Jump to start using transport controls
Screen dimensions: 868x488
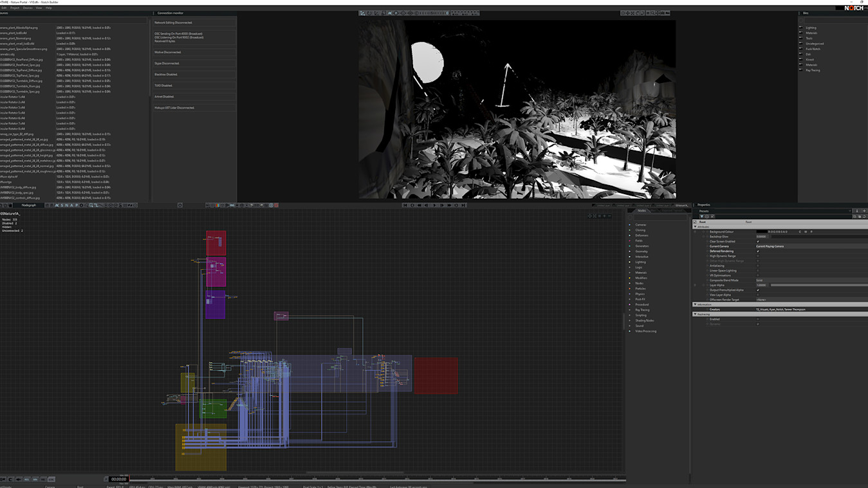(405, 205)
